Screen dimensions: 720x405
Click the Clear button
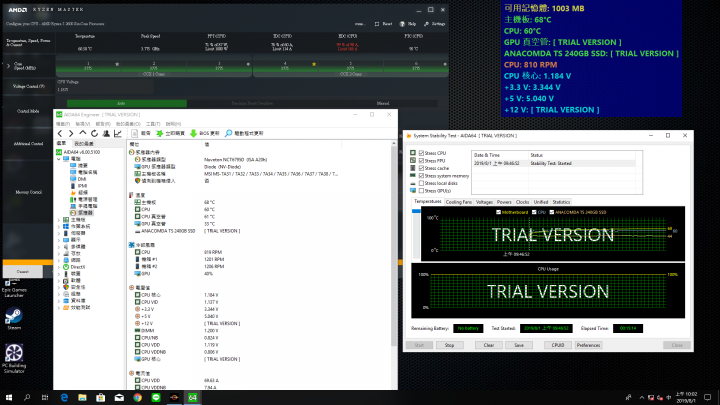[x=489, y=345]
